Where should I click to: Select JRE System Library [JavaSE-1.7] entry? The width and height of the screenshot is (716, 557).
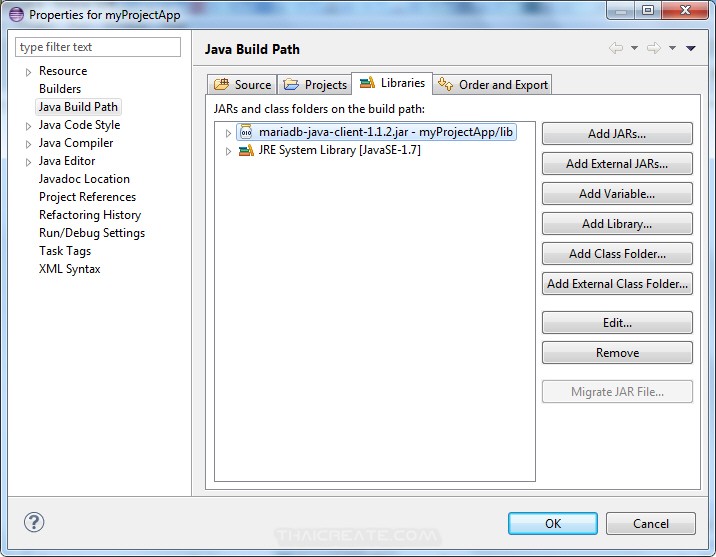[339, 150]
